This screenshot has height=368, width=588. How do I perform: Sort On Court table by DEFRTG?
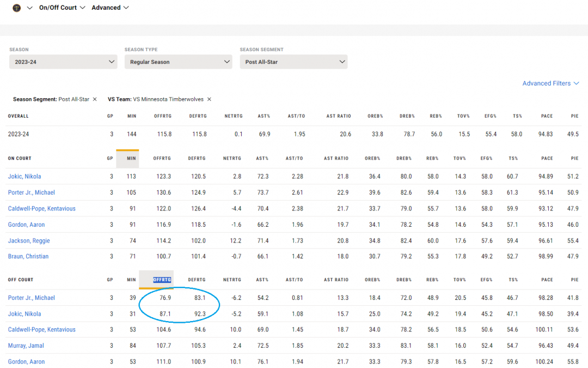click(197, 159)
